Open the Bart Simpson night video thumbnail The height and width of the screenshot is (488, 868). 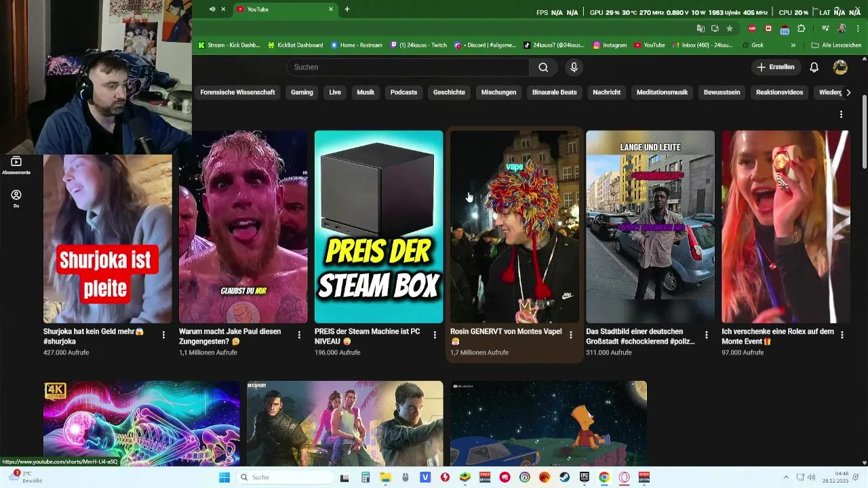[x=548, y=423]
